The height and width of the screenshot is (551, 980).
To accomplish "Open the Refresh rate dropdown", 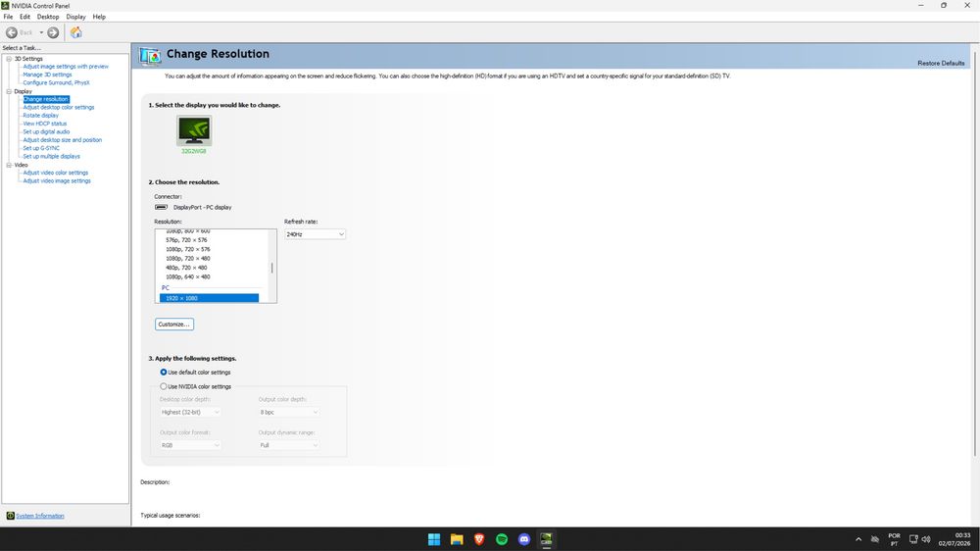I will 315,234.
